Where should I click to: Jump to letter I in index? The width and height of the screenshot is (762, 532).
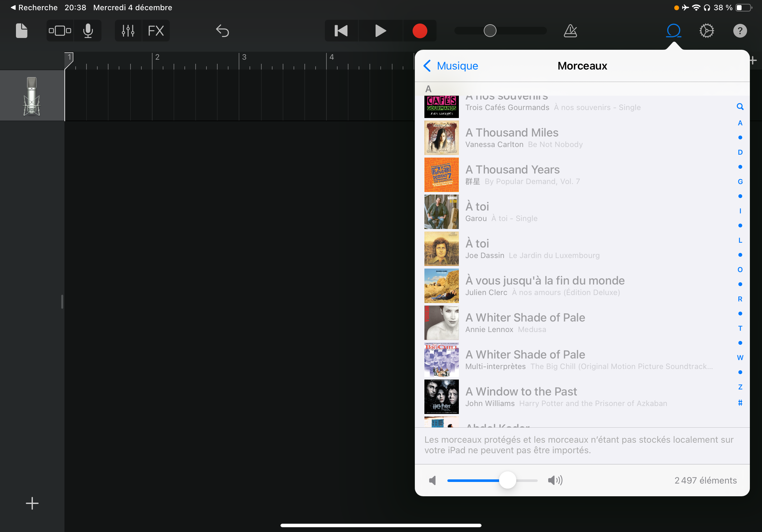pyautogui.click(x=740, y=211)
